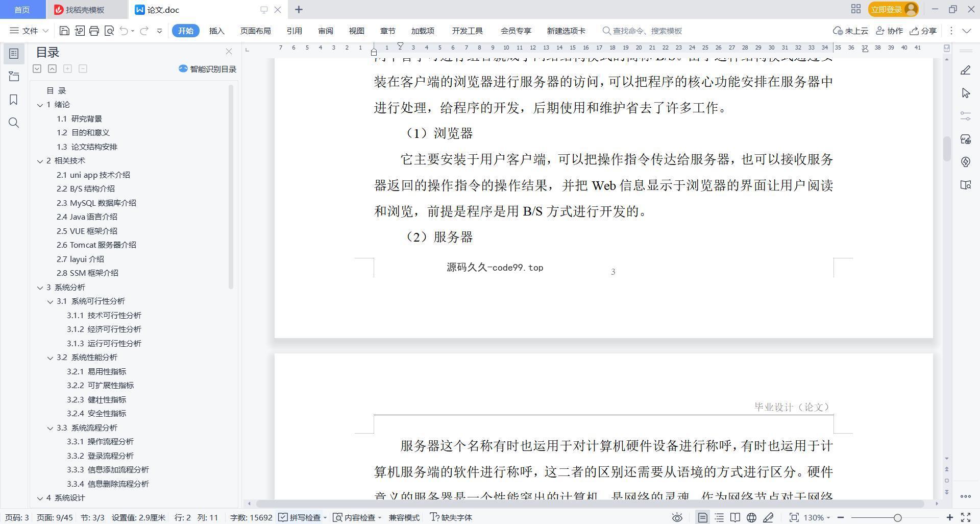Click the zoom out minus button
The height and width of the screenshot is (524, 980).
point(840,517)
